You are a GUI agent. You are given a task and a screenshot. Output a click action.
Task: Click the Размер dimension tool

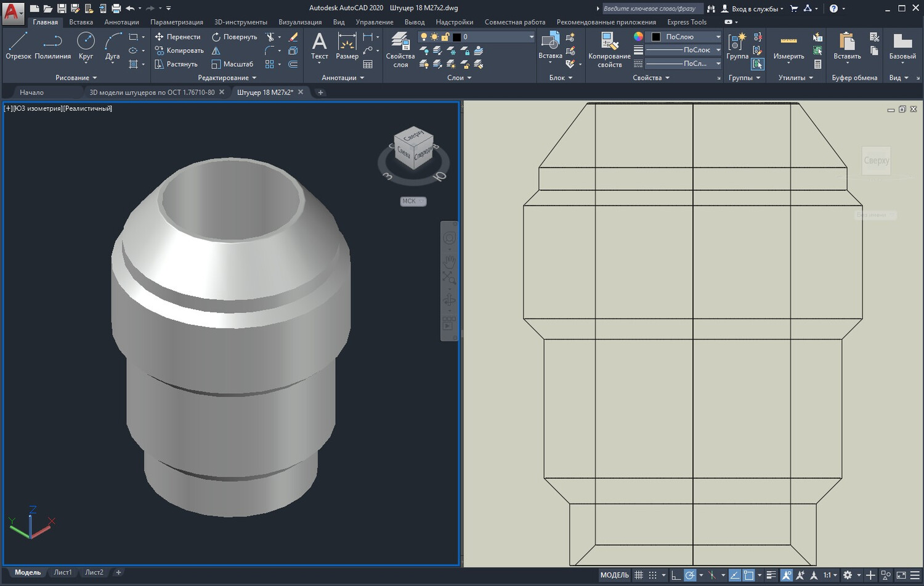pyautogui.click(x=347, y=47)
